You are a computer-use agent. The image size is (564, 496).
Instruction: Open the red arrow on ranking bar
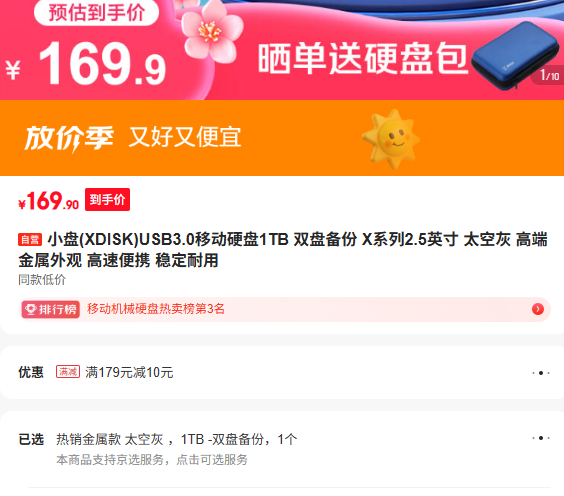click(538, 309)
